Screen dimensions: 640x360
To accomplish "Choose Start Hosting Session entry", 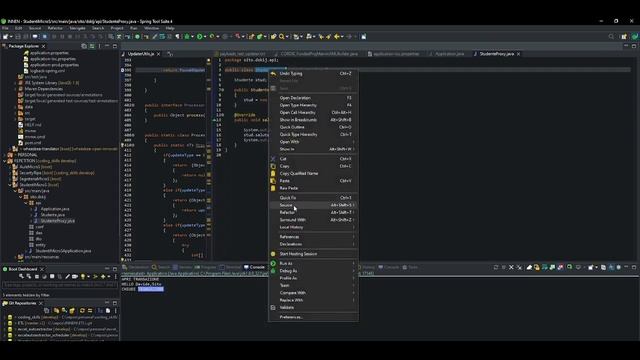I will [x=313, y=254].
